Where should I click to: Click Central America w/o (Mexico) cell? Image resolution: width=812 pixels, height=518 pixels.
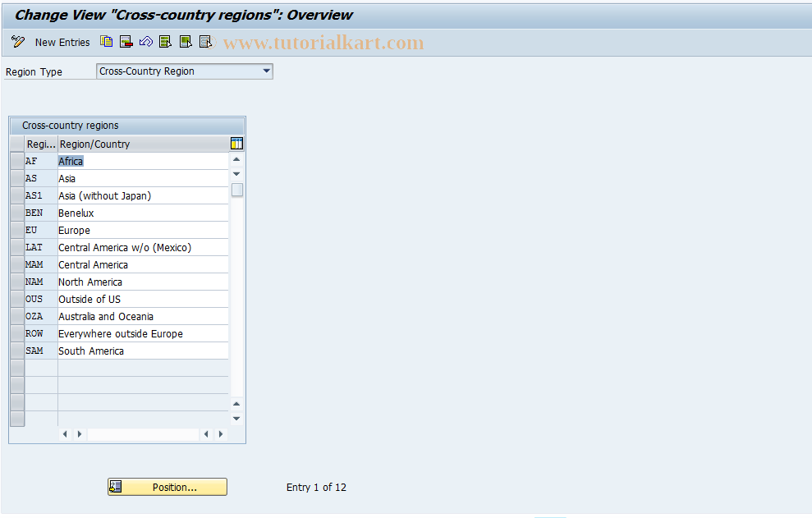click(143, 247)
